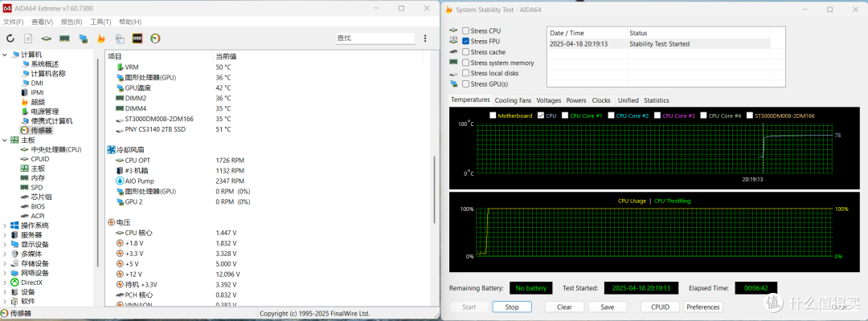Viewport: 868px width, 321px height.
Task: Click the Save button
Action: pyautogui.click(x=608, y=307)
